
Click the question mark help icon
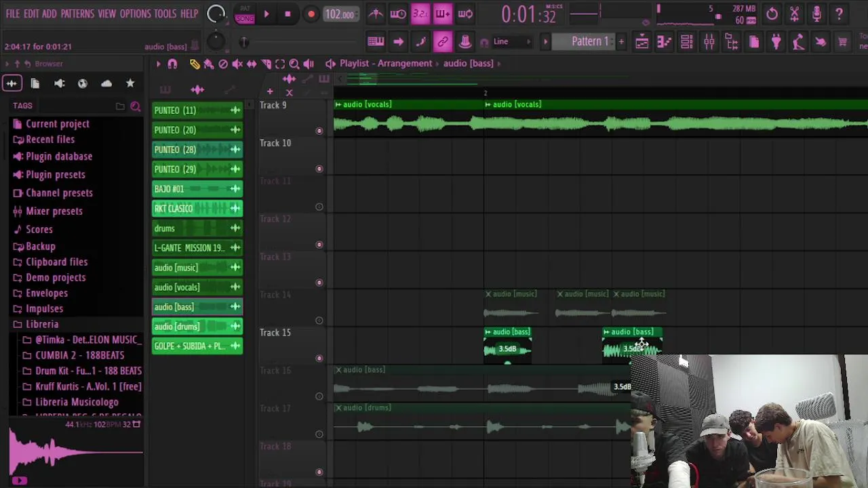tap(839, 14)
